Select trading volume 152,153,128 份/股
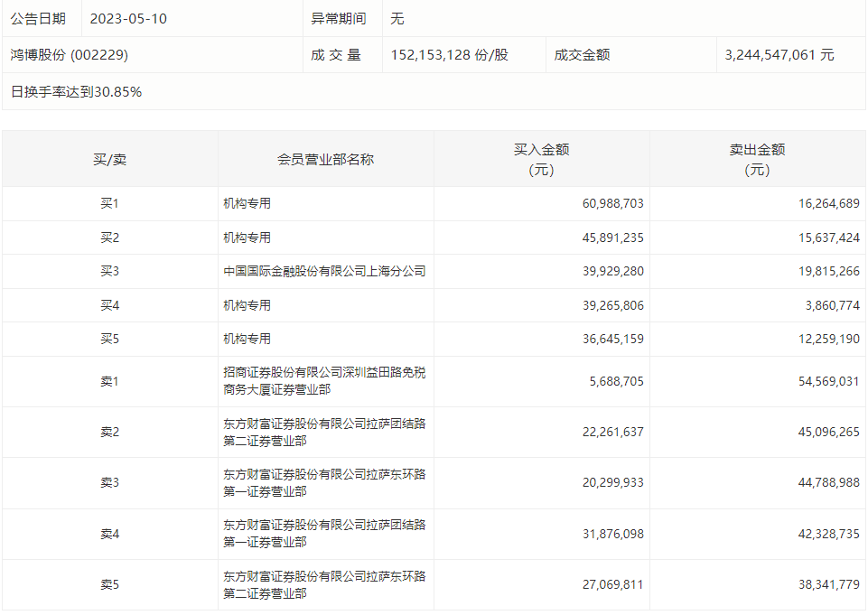This screenshot has height=615, width=868. point(450,55)
